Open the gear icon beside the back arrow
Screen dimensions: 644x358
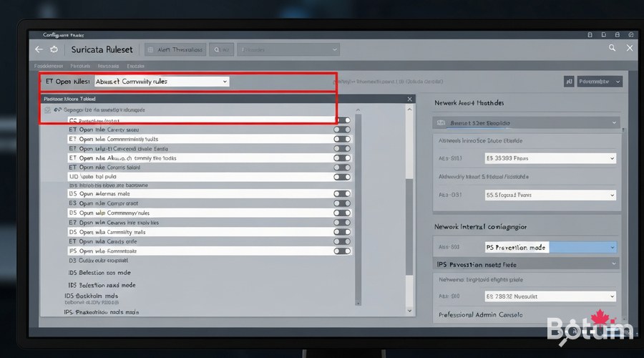(54, 49)
